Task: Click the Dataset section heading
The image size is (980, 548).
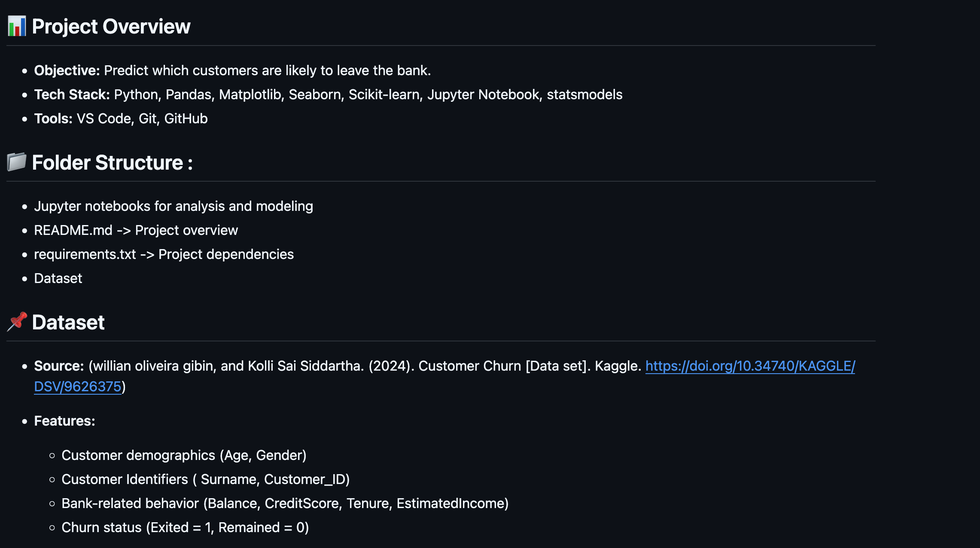Action: point(68,322)
